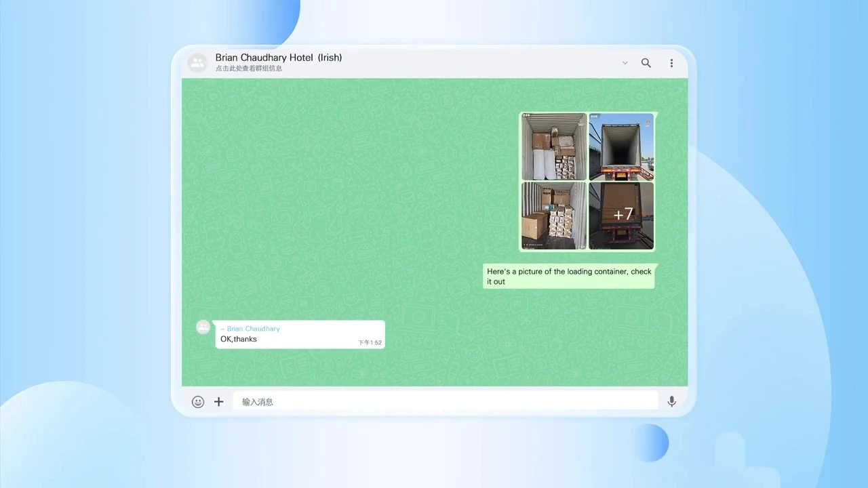Click the group info subtitle under the title

pos(249,68)
